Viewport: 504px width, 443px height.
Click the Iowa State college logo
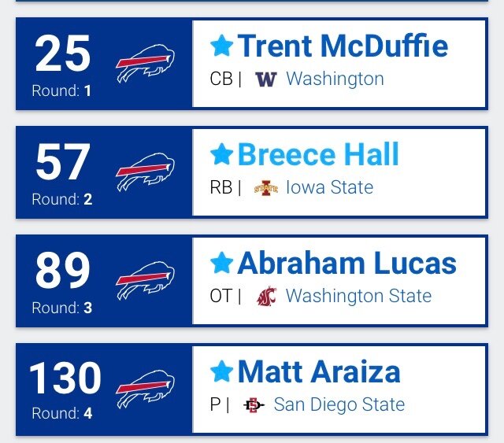(266, 187)
